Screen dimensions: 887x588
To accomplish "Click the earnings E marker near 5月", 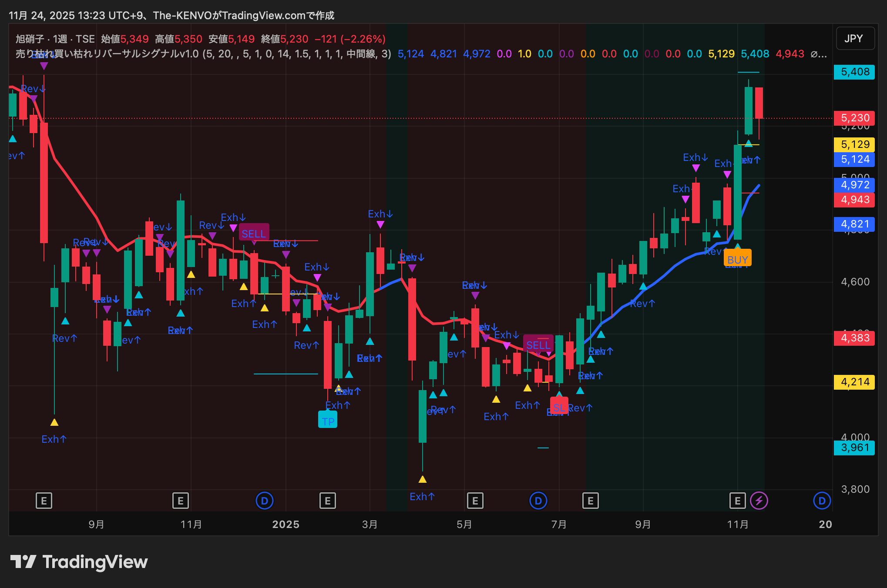I will [x=475, y=501].
